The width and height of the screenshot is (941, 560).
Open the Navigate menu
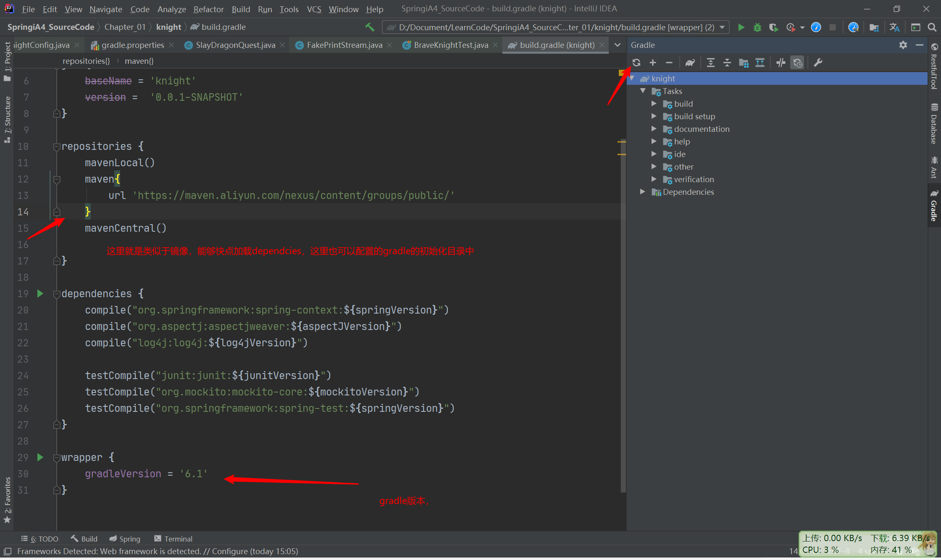[106, 9]
